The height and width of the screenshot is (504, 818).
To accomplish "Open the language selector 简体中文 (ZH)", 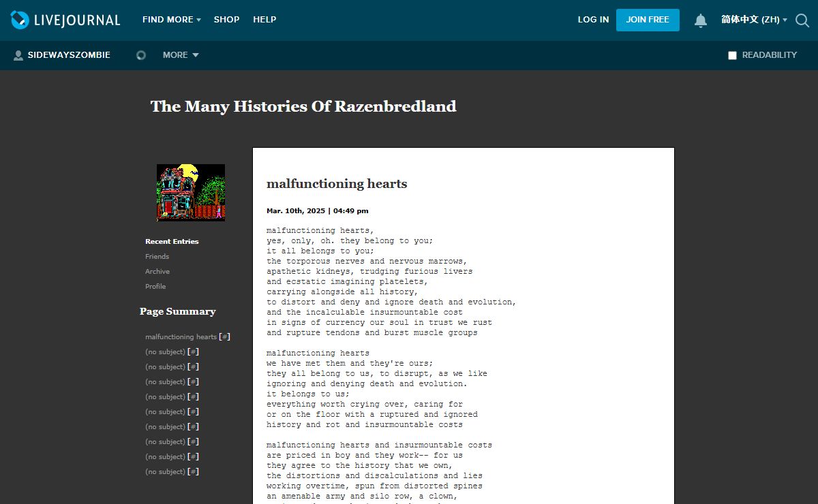I will [754, 20].
